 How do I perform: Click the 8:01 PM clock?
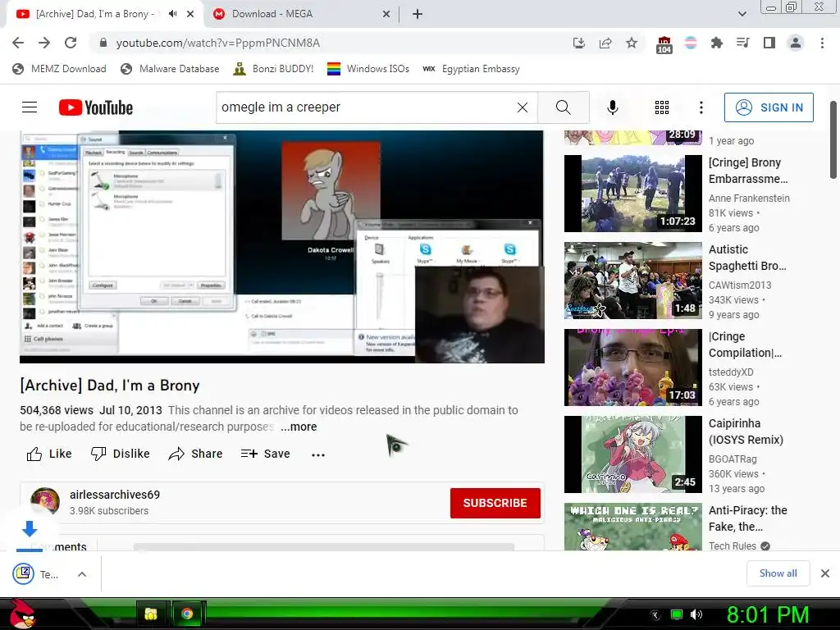[767, 614]
